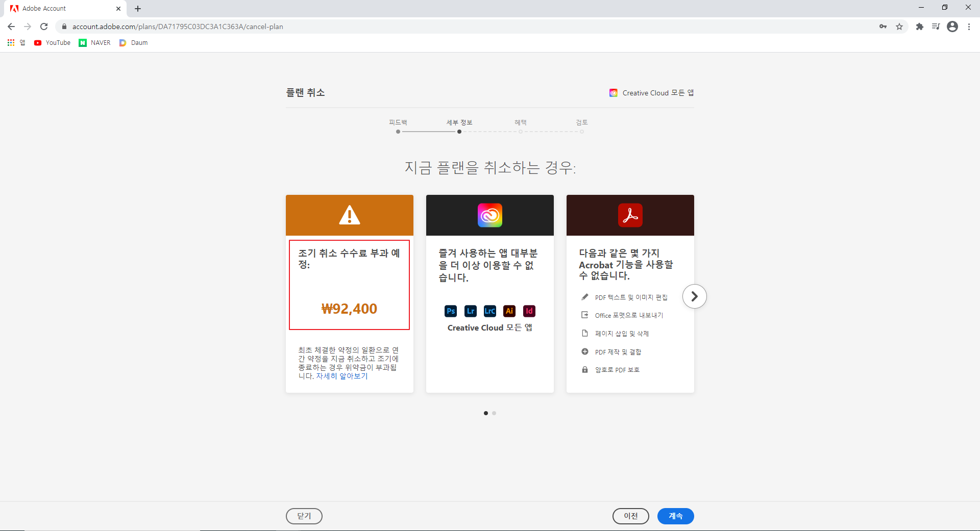
Task: Open a new browser tab
Action: tap(138, 9)
